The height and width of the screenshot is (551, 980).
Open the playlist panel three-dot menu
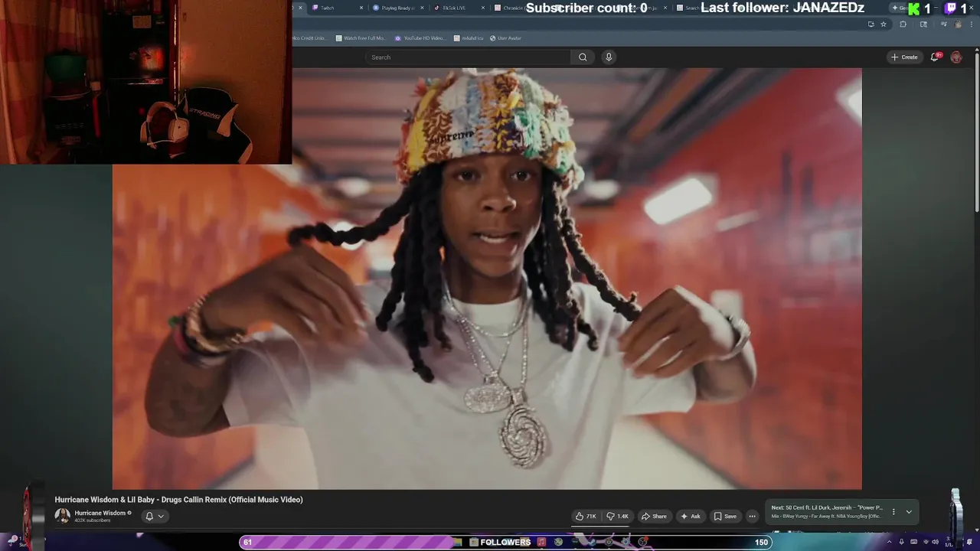pos(893,511)
